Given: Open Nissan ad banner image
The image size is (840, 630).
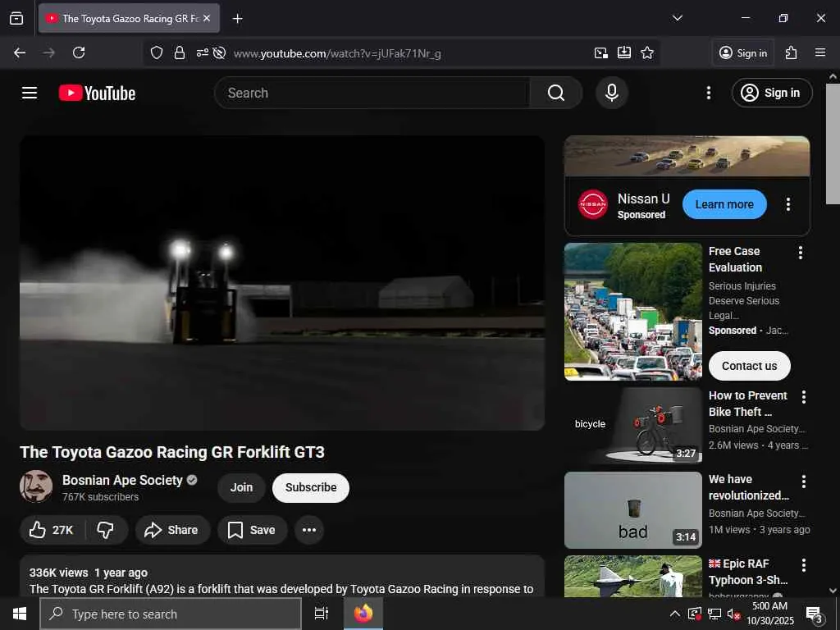Looking at the screenshot, I should [687, 156].
